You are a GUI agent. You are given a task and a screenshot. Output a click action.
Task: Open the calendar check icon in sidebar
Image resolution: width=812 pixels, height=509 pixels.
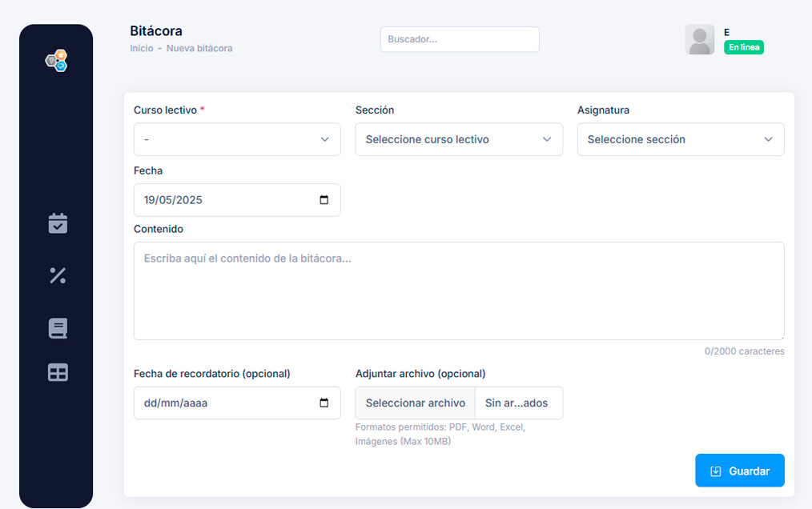point(58,223)
